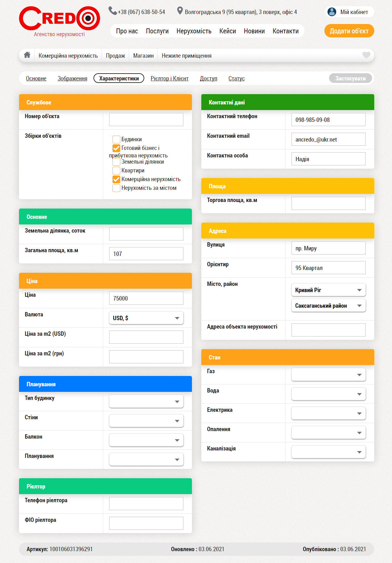Screen dimensions: 392x563
Task: Check the Будинки checkbox
Action: point(116,139)
